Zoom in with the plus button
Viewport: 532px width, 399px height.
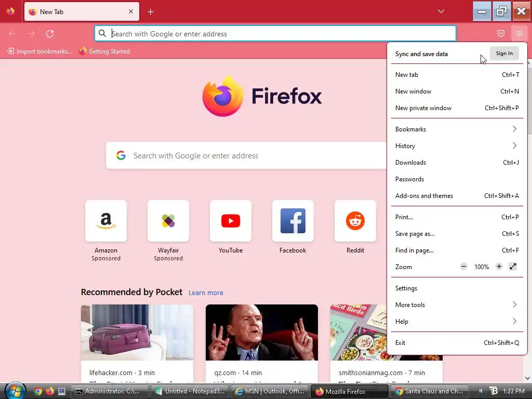[x=499, y=267]
